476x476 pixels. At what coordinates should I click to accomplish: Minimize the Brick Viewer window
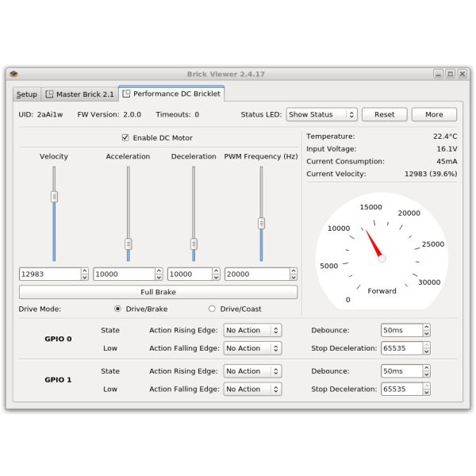(438, 74)
